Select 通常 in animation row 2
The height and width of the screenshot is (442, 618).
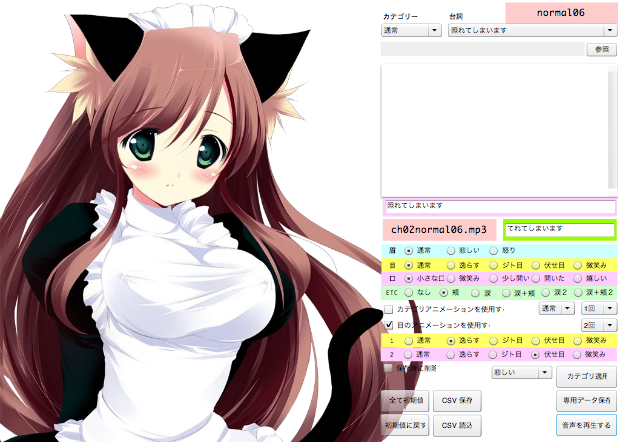point(408,355)
